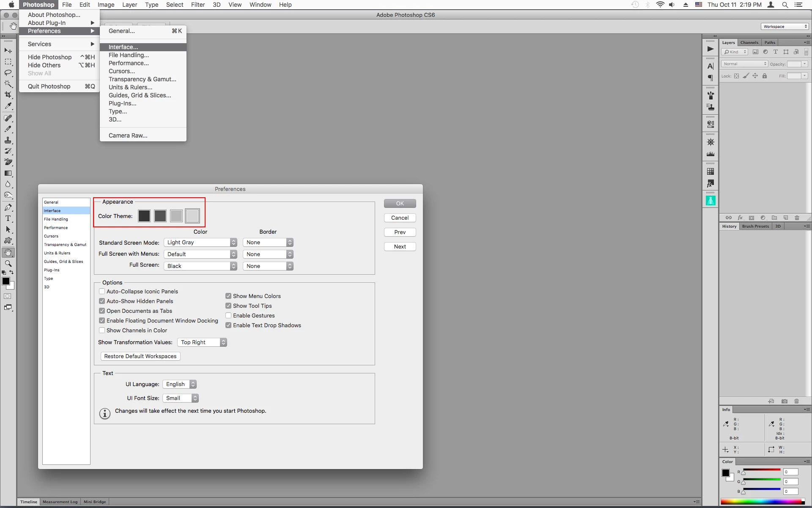Viewport: 812px width, 508px height.
Task: Select the Horizontal Type tool
Action: point(8,218)
